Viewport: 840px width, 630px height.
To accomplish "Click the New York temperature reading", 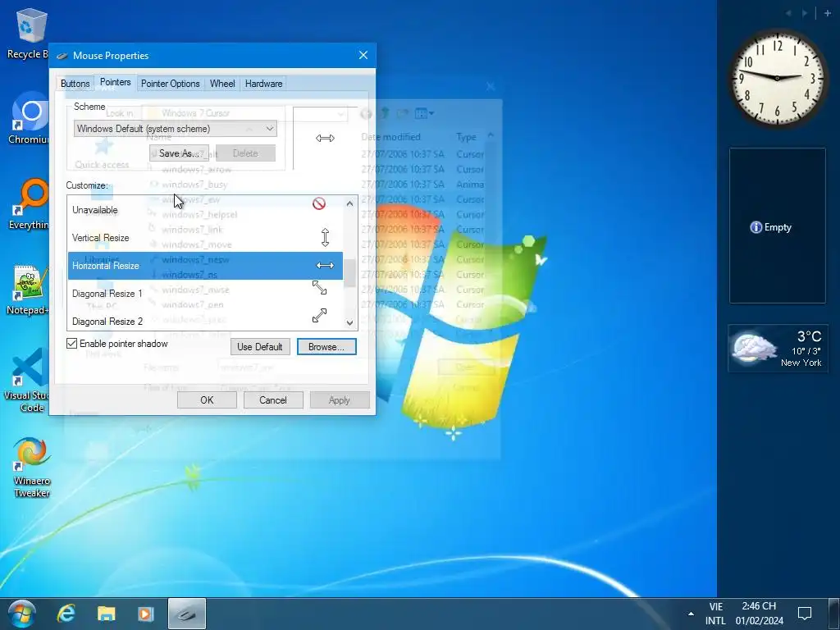I will [809, 336].
